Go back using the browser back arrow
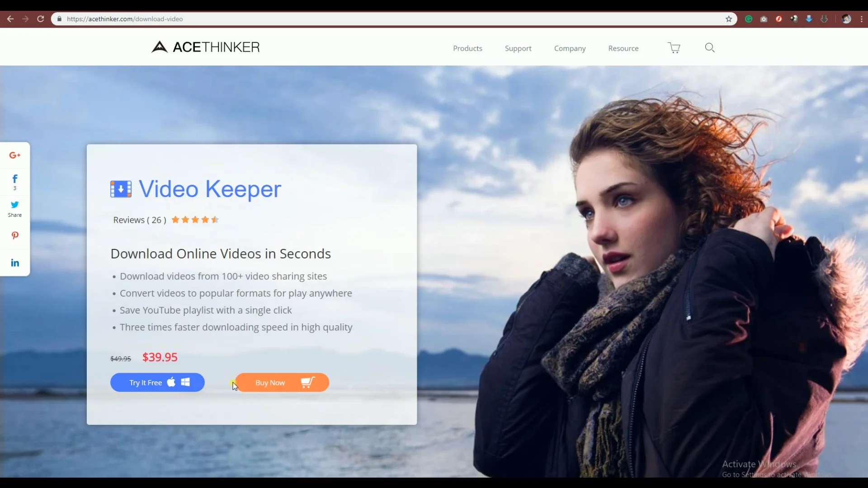This screenshot has height=488, width=868. point(10,19)
